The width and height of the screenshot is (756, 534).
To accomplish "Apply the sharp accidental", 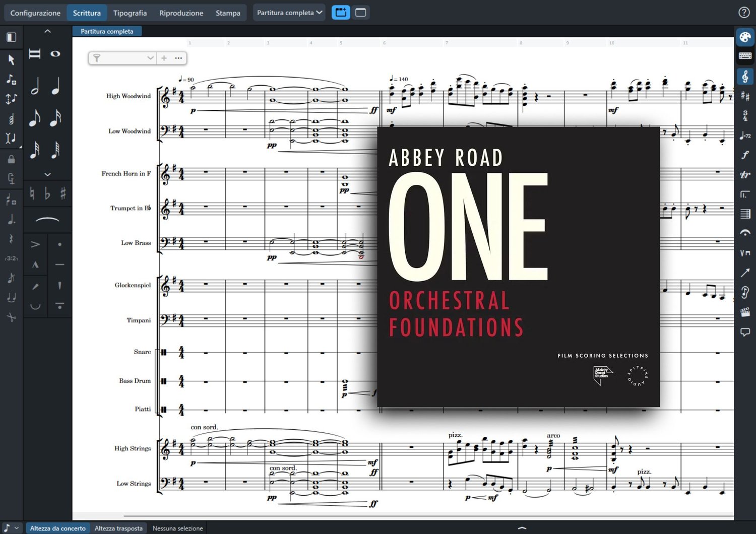I will 63,193.
